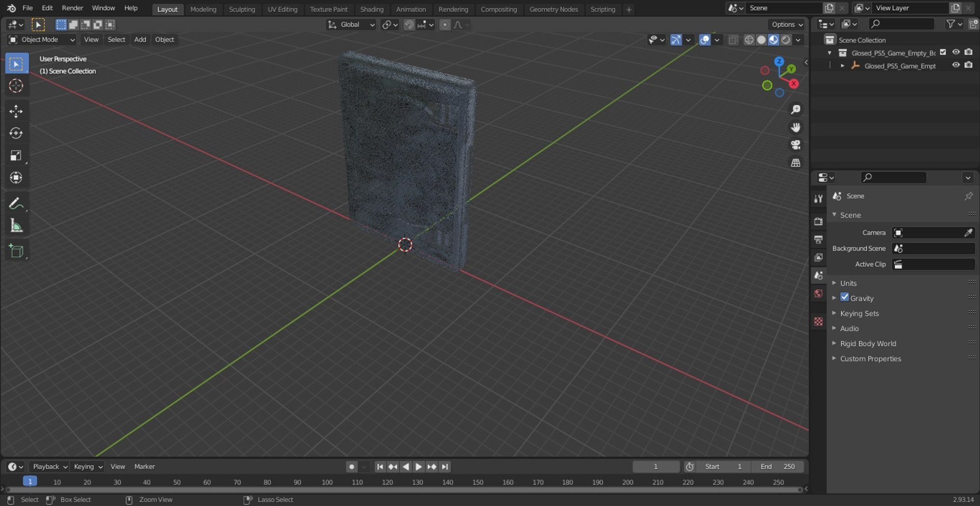This screenshot has width=980, height=506.
Task: Open the Object Mode dropdown
Action: 42,40
